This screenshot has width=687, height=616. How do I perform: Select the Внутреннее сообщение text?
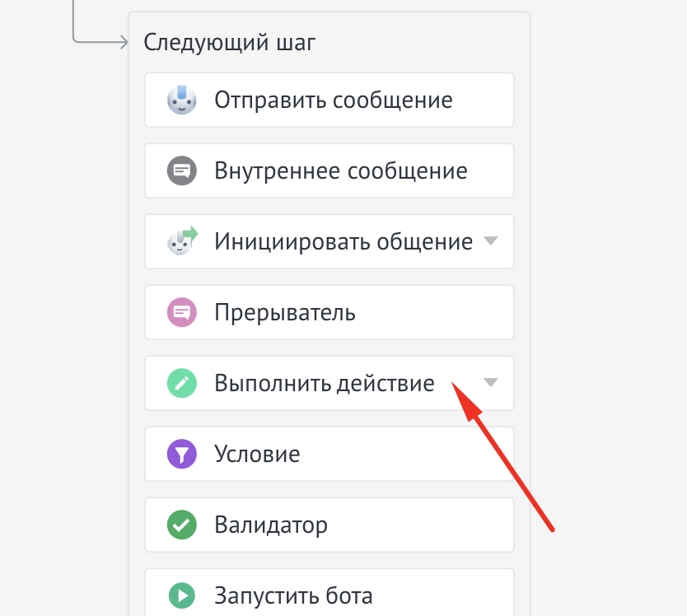click(x=340, y=171)
